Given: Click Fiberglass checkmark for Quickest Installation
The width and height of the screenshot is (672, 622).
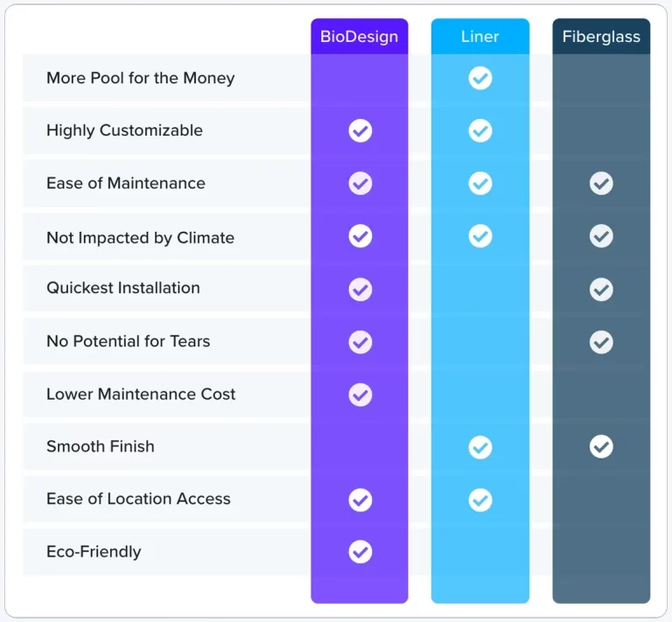Looking at the screenshot, I should tap(601, 290).
